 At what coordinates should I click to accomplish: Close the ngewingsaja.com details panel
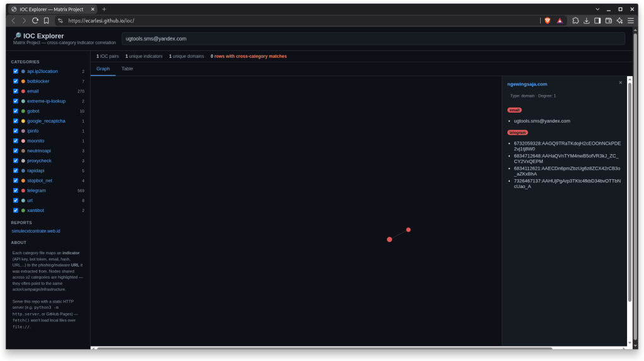tap(620, 83)
